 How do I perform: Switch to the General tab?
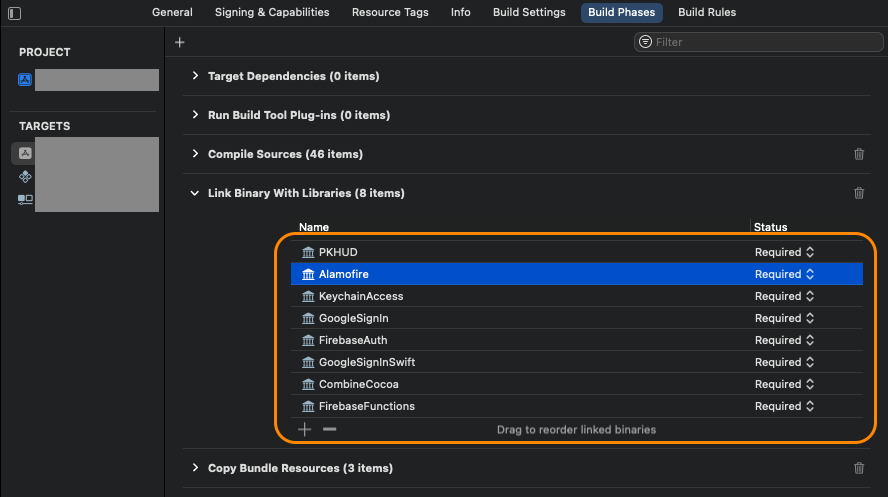tap(172, 12)
